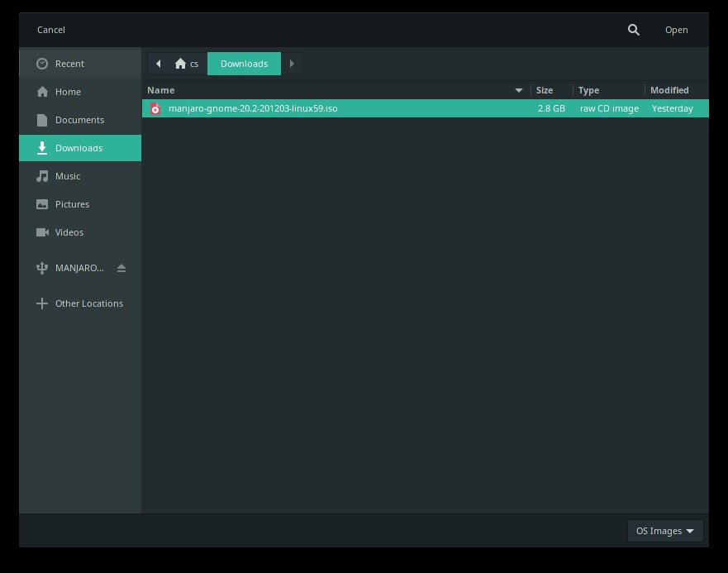Go back using the left path arrow
The height and width of the screenshot is (573, 728).
tap(159, 64)
